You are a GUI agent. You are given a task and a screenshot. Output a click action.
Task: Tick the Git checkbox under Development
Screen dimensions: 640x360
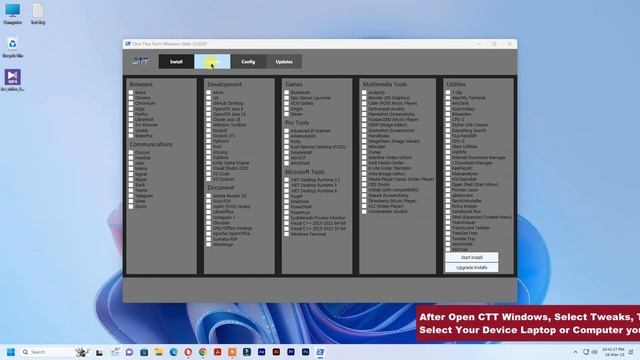(209, 98)
